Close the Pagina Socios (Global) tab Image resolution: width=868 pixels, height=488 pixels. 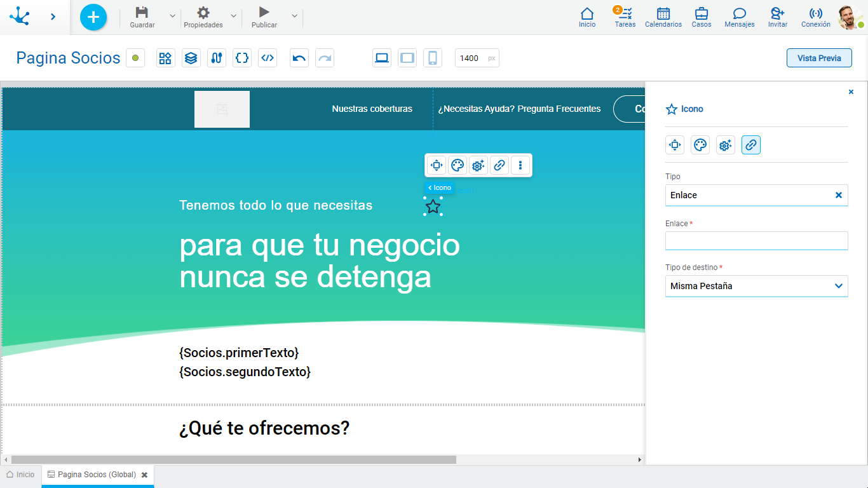[x=145, y=475]
